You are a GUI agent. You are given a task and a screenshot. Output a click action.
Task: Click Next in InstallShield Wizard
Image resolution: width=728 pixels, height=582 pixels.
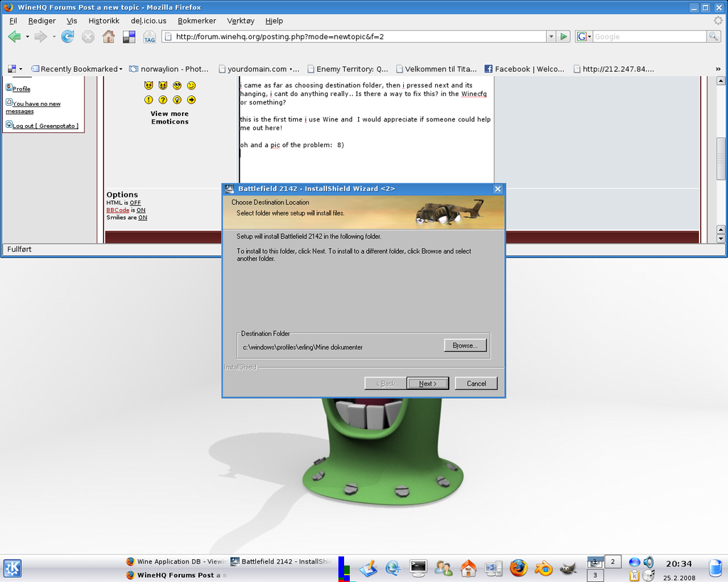427,383
